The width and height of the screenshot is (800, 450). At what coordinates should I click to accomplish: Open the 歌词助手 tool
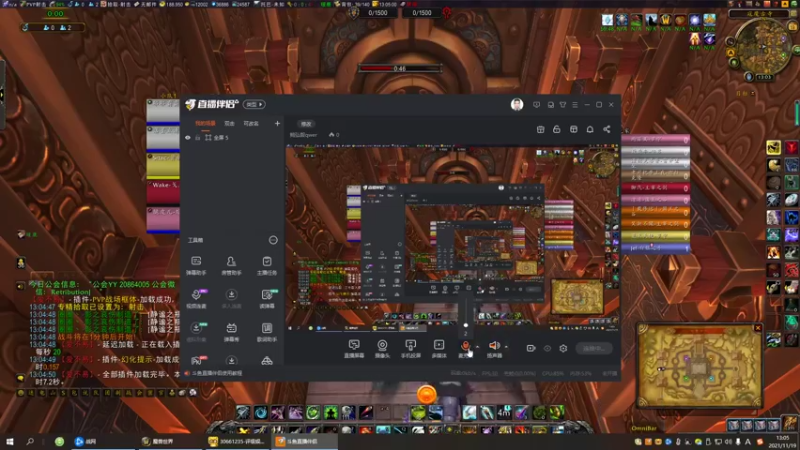pyautogui.click(x=267, y=332)
